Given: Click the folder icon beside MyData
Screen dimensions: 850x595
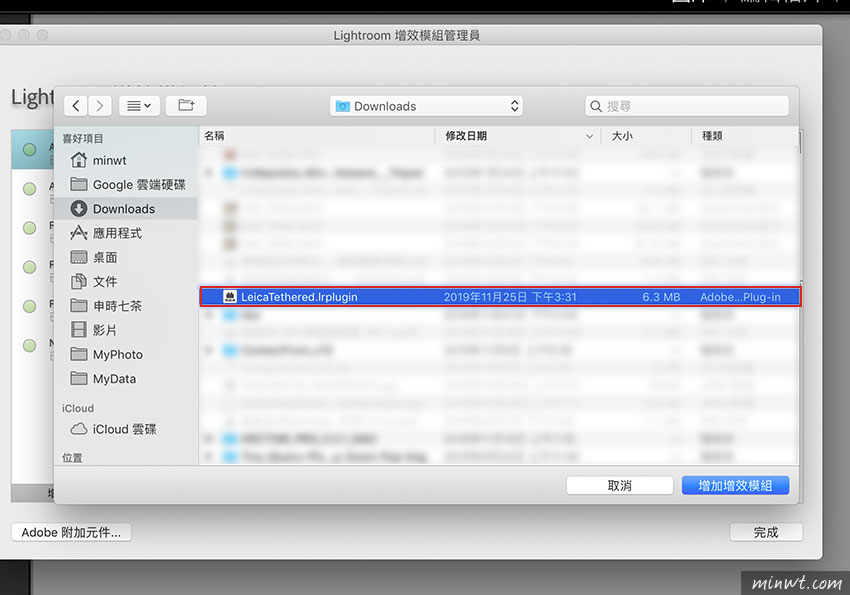Looking at the screenshot, I should 79,378.
